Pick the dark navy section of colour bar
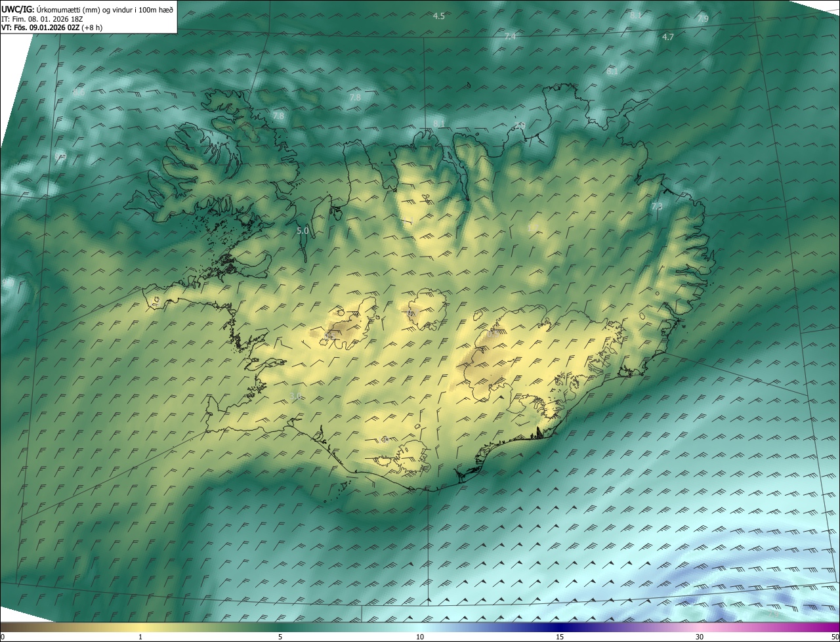 (561, 627)
